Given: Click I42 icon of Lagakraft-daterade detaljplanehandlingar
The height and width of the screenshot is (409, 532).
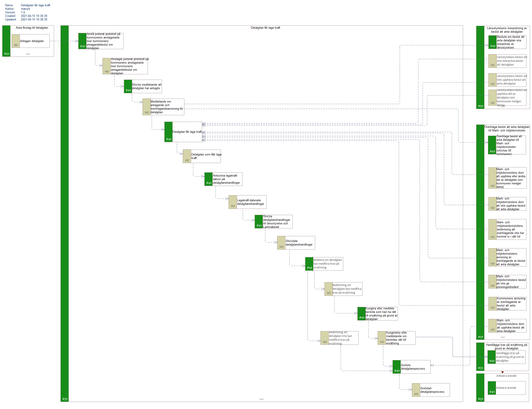Looking at the screenshot, I should tap(233, 202).
